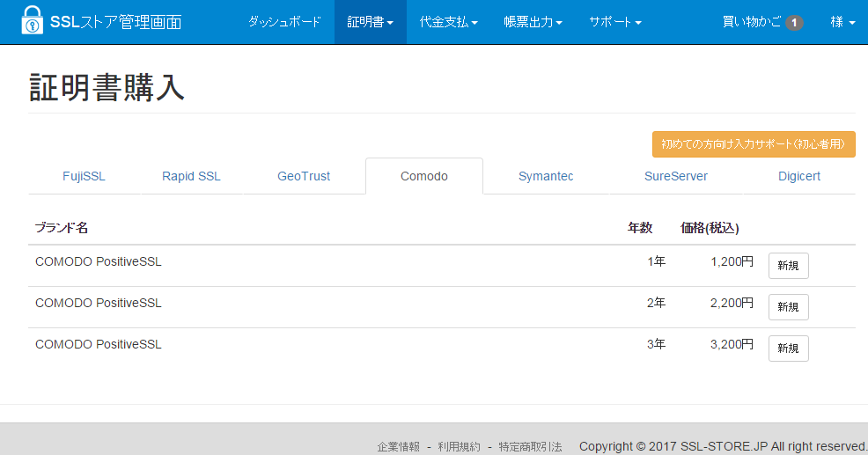This screenshot has width=868, height=455.
Task: Select the 3,200円 price cell
Action: (732, 344)
